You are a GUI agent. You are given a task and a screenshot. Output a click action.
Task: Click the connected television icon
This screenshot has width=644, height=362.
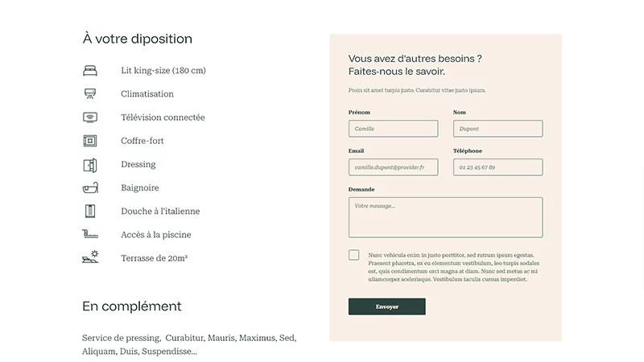click(x=90, y=117)
